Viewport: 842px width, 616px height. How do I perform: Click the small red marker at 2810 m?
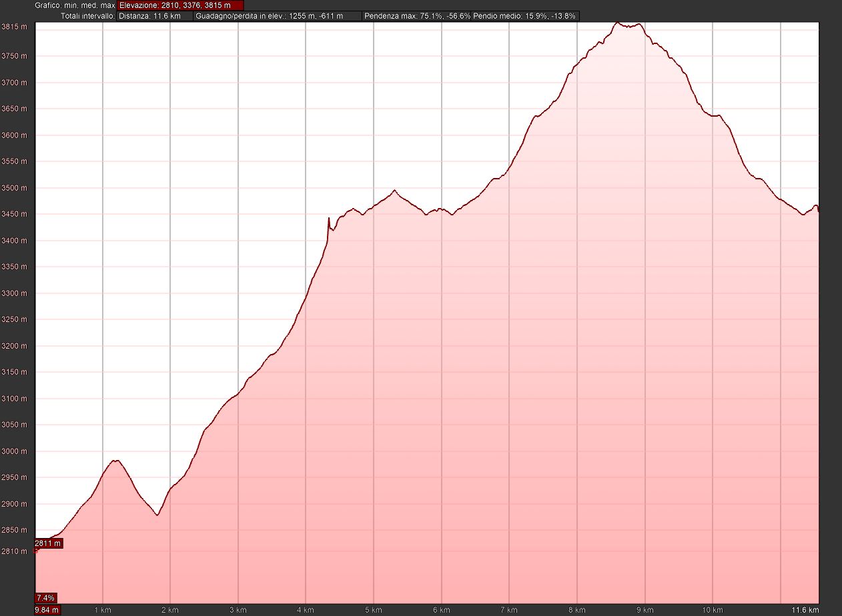36,551
